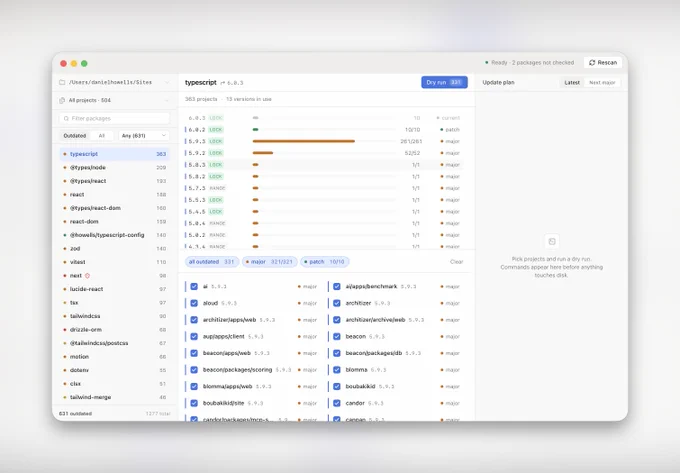Select the typescript package in sidebar
The height and width of the screenshot is (473, 680).
(x=114, y=154)
